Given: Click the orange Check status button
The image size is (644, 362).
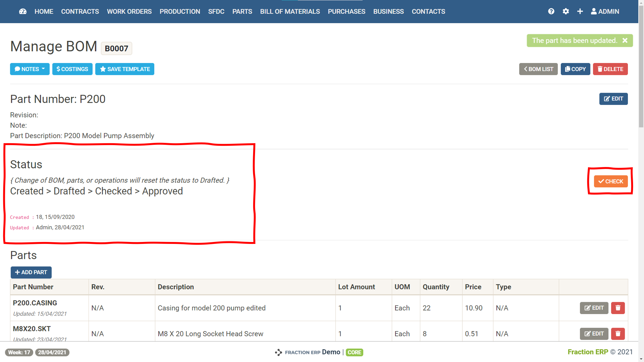Looking at the screenshot, I should pos(611,181).
